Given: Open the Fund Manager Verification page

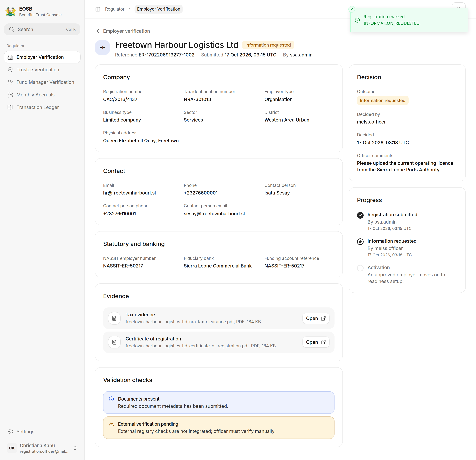Looking at the screenshot, I should click(42, 82).
